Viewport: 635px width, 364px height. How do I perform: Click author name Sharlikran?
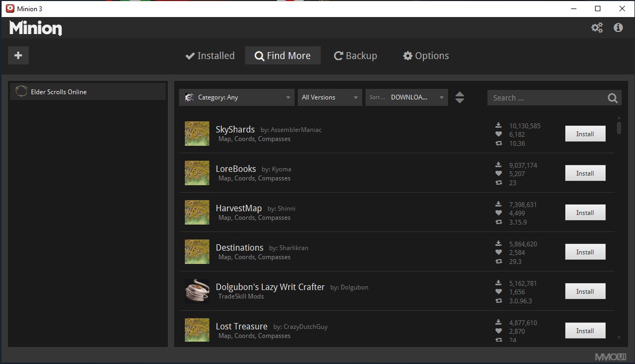click(x=294, y=248)
